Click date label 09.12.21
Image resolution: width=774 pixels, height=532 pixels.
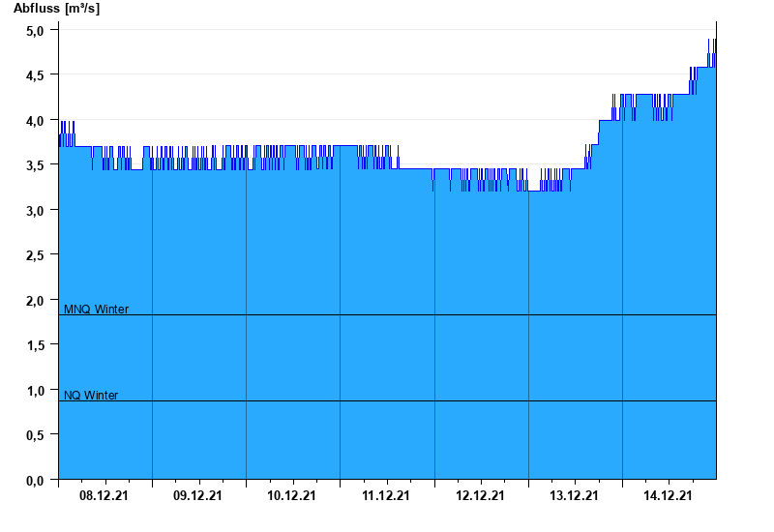point(197,495)
